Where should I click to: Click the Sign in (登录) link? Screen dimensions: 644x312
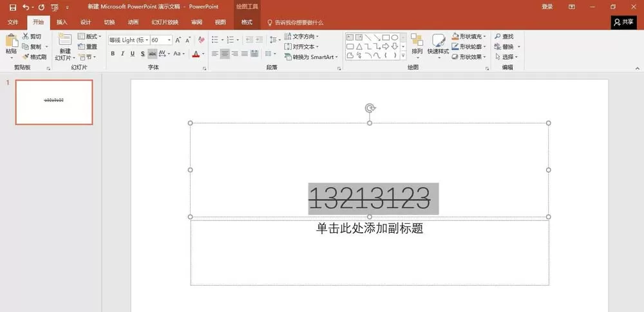click(x=547, y=7)
